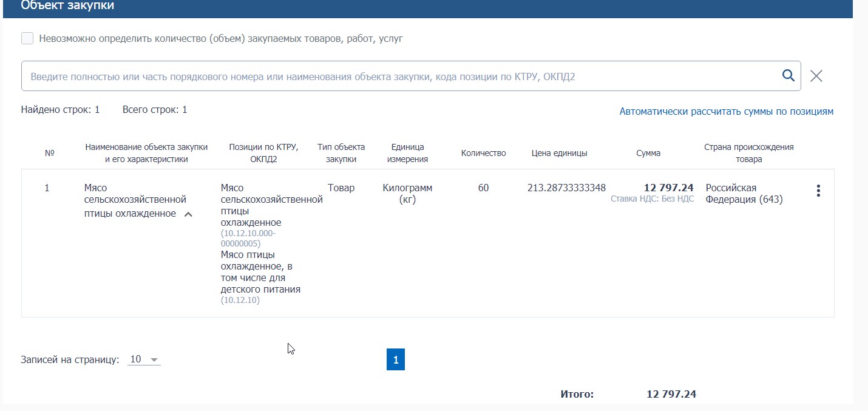Click the 'Товар' object type cell
The image size is (868, 411).
pyautogui.click(x=341, y=188)
